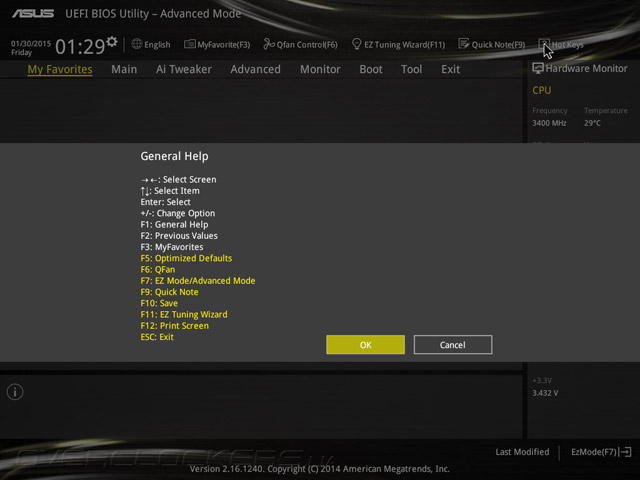The height and width of the screenshot is (480, 640).
Task: Select the Exit tab
Action: coord(451,69)
